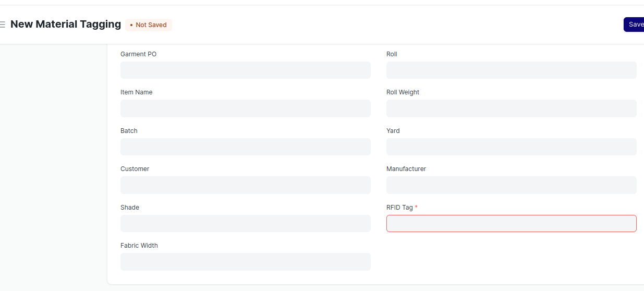Screen dimensions: 644x291
Task: Focus the Garment PO field
Action: pyautogui.click(x=246, y=70)
